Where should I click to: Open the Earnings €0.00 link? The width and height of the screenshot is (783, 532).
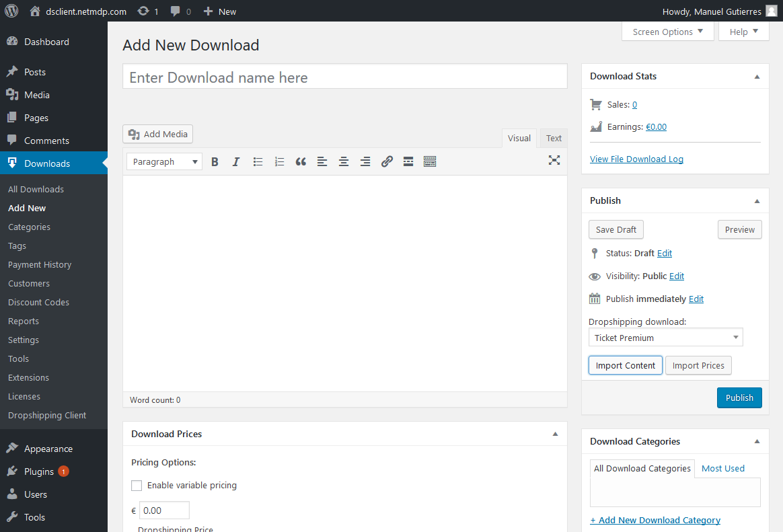pyautogui.click(x=656, y=126)
